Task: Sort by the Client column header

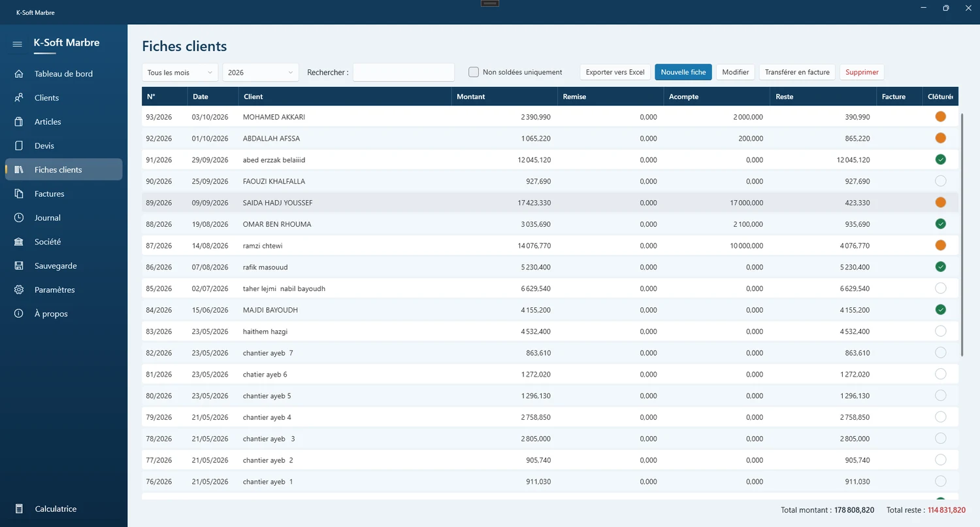Action: point(345,97)
